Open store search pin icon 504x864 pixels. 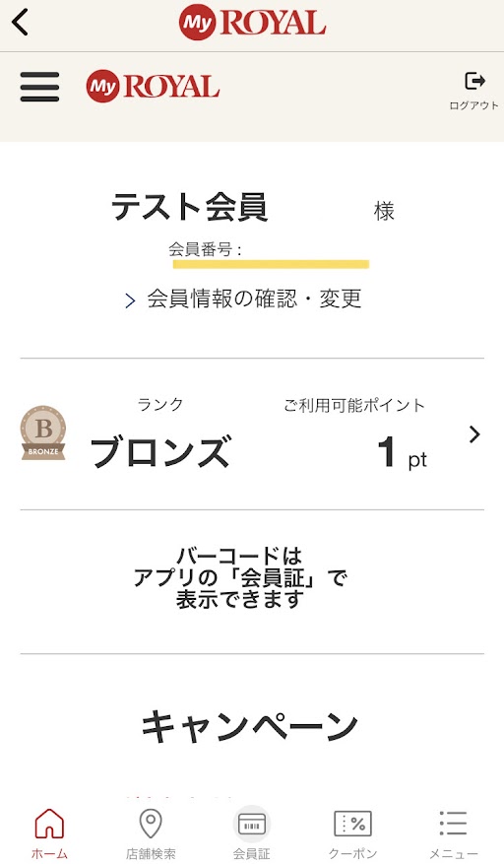151,824
